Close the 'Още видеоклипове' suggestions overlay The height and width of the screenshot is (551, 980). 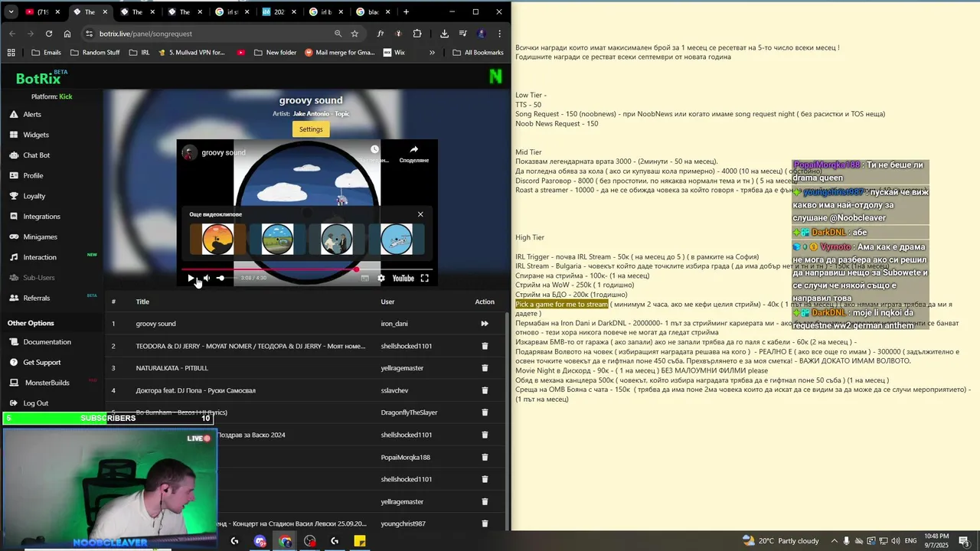point(420,214)
